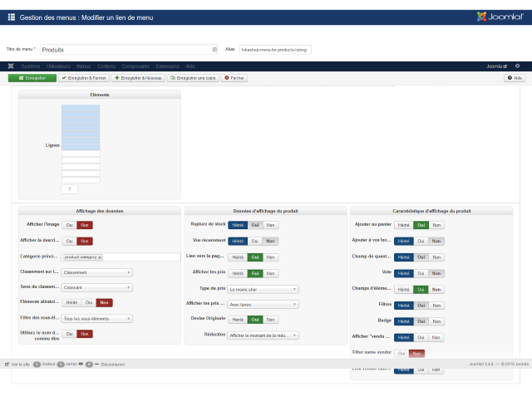Set Eléments aléatoires to Hérité
Viewport: 532px width, 406px height.
tap(71, 302)
